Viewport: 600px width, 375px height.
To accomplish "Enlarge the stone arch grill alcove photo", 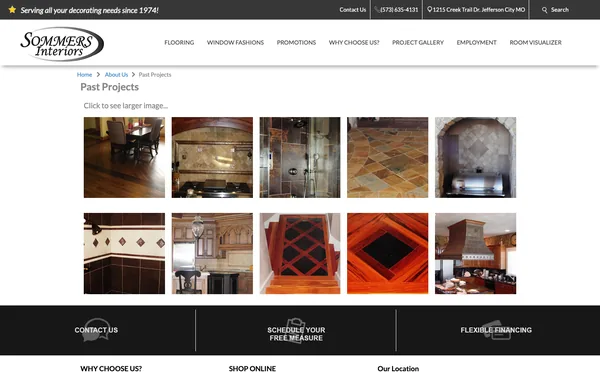I will pyautogui.click(x=475, y=157).
